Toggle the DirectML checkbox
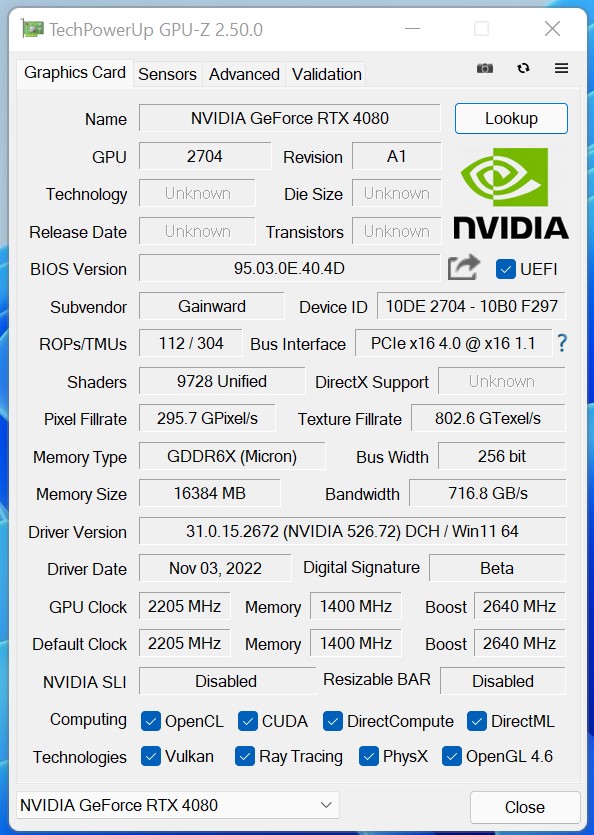 point(476,722)
